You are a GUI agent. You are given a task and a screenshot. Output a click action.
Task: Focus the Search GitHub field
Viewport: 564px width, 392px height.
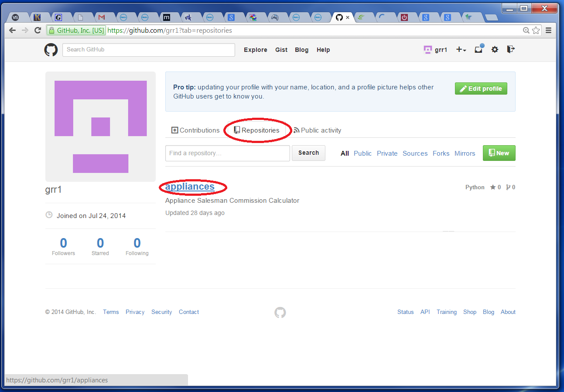[x=149, y=50]
